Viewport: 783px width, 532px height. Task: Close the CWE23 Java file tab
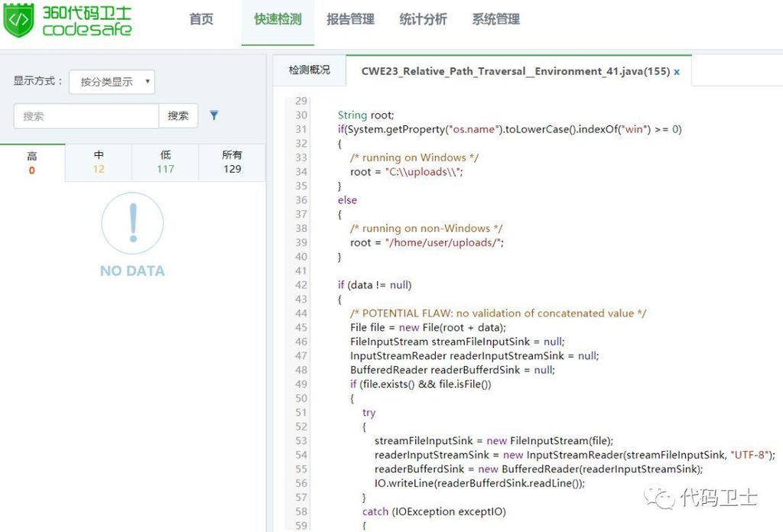[677, 71]
